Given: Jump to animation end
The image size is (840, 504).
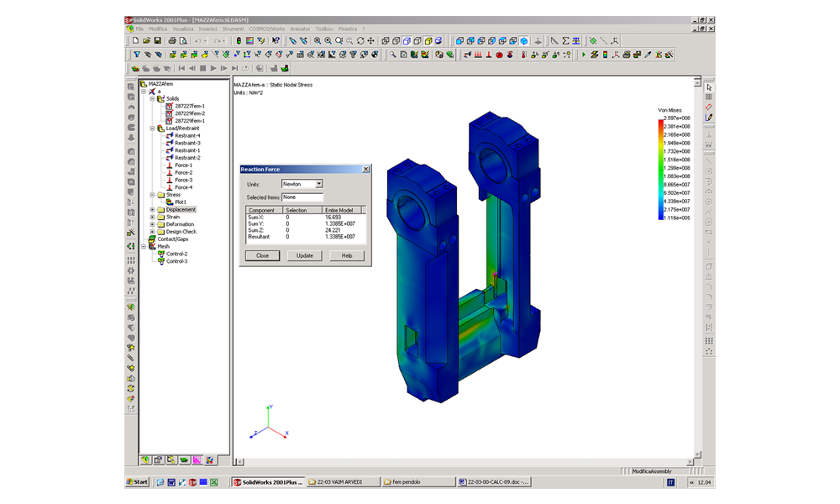Looking at the screenshot, I should [234, 69].
